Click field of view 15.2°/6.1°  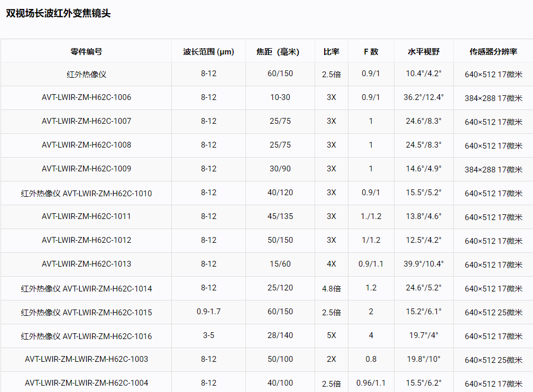[424, 312]
